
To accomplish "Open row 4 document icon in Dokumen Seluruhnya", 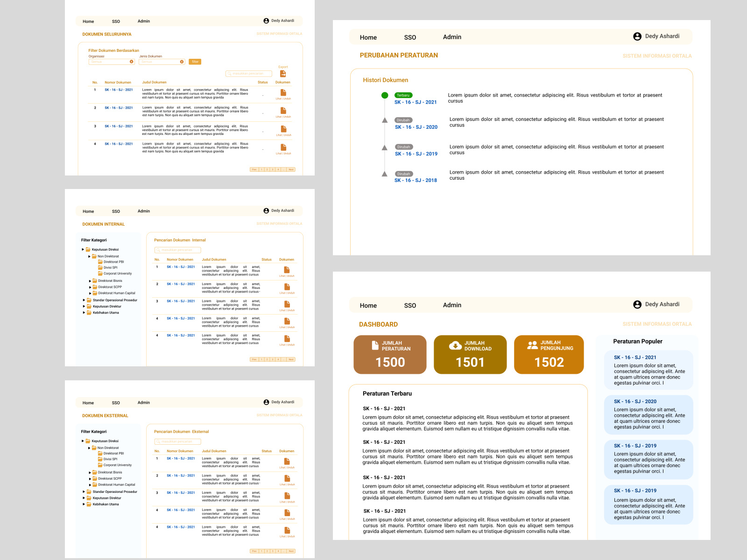I will 283,147.
